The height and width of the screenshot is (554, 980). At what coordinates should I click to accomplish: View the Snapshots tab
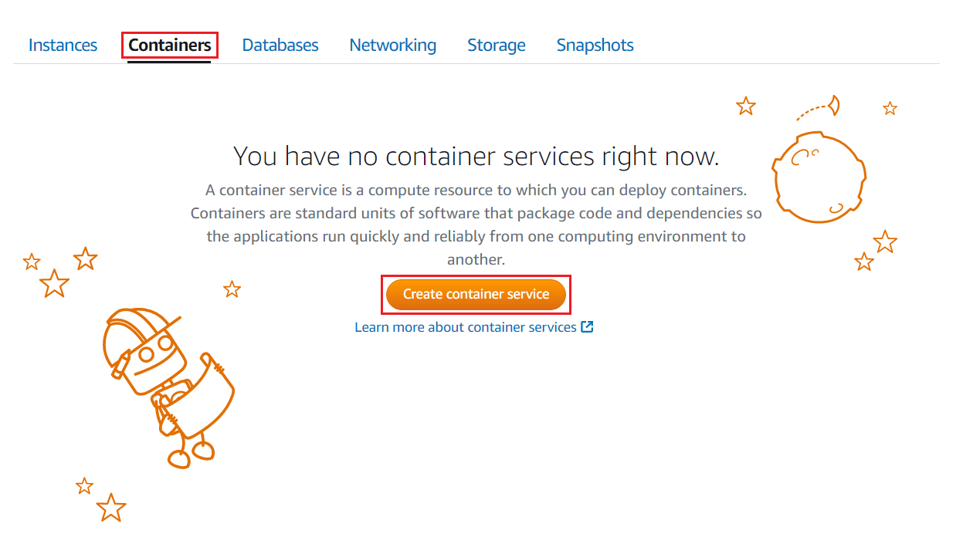tap(595, 45)
